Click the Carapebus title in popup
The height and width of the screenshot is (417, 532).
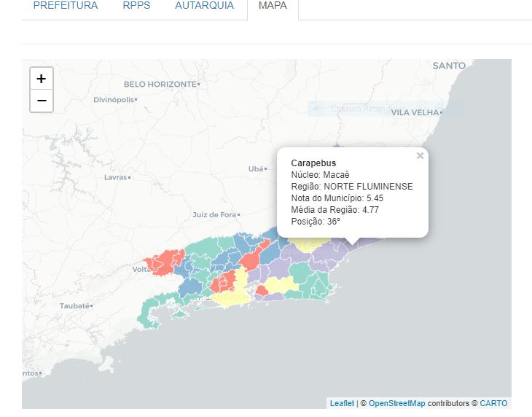click(x=313, y=163)
